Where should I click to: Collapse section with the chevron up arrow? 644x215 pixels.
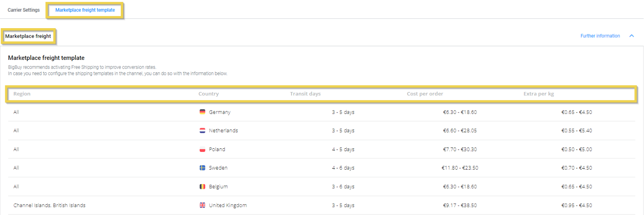click(632, 36)
